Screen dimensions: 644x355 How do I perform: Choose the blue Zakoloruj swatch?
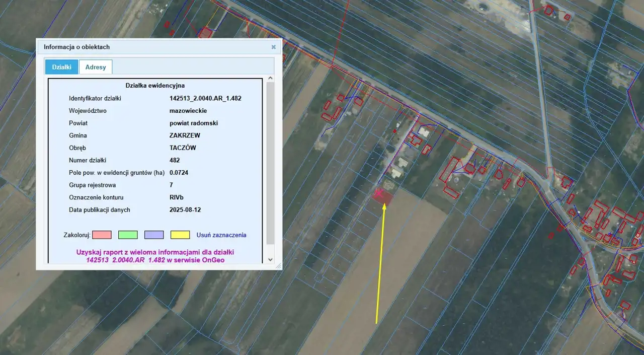tap(154, 235)
